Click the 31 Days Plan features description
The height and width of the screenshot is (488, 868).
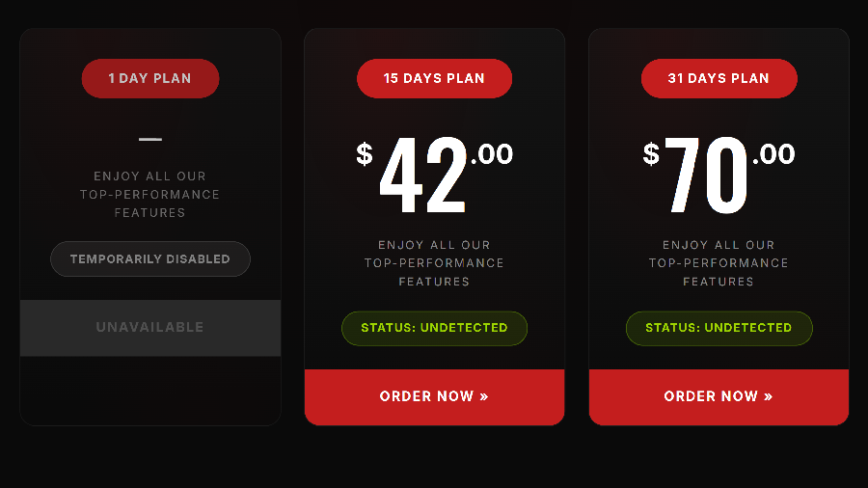pos(719,263)
